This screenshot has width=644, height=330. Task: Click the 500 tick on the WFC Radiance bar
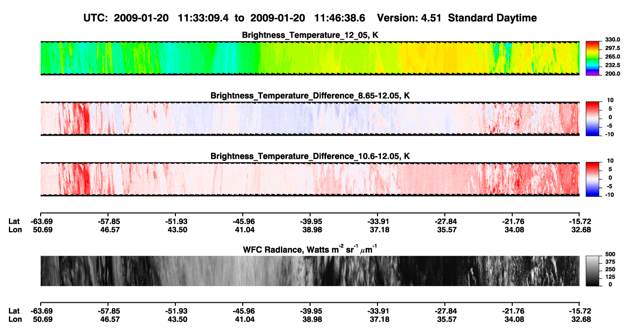611,255
